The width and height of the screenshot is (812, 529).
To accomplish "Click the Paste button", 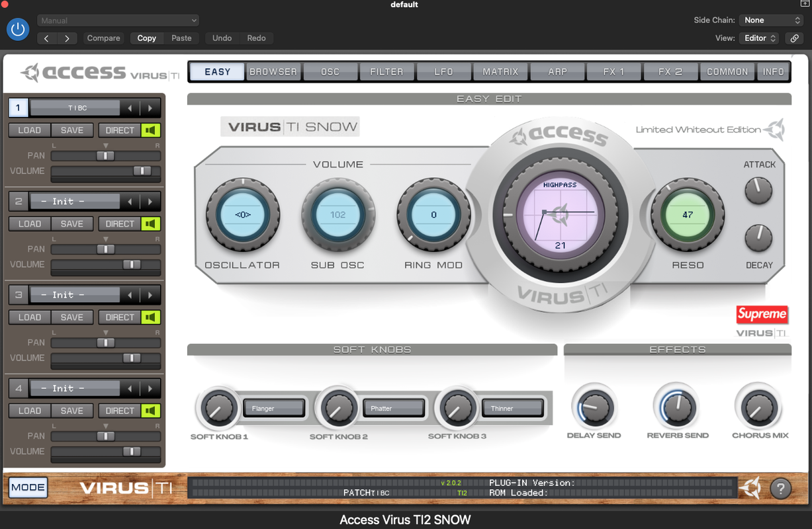I will point(181,38).
